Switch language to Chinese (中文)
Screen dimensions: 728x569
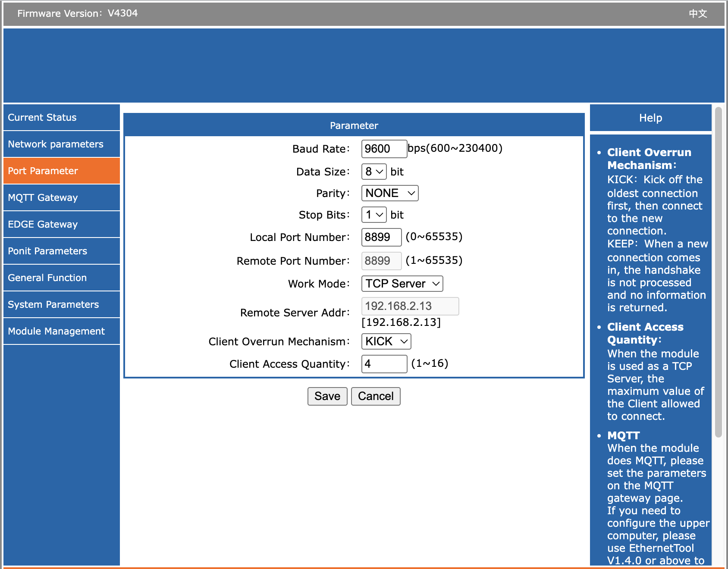click(698, 13)
